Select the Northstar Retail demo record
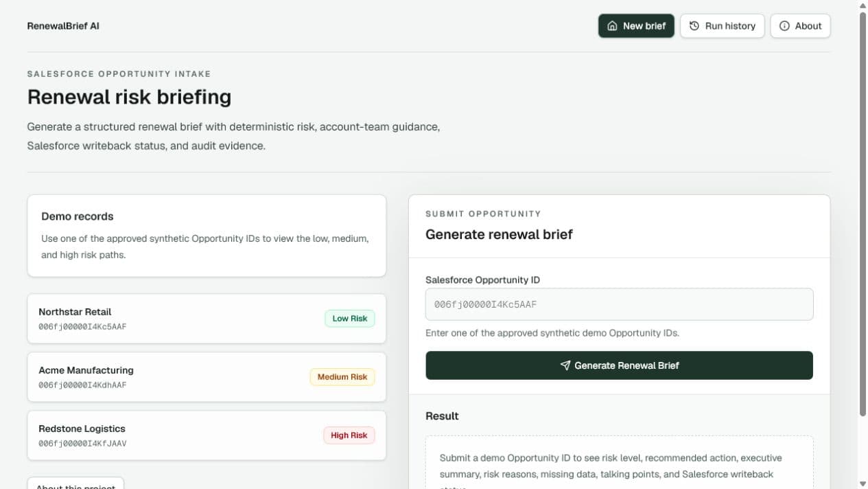 (x=207, y=319)
